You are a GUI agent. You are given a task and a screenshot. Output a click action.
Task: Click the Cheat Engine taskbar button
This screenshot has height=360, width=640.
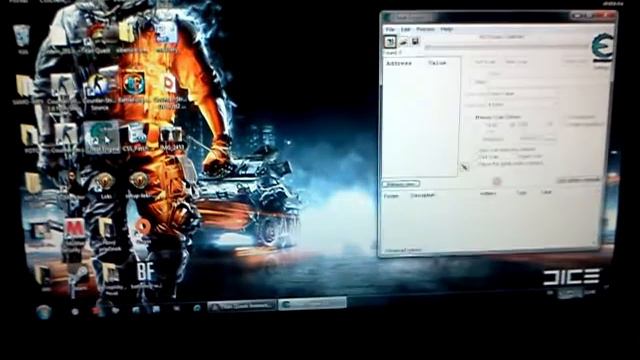(x=312, y=304)
